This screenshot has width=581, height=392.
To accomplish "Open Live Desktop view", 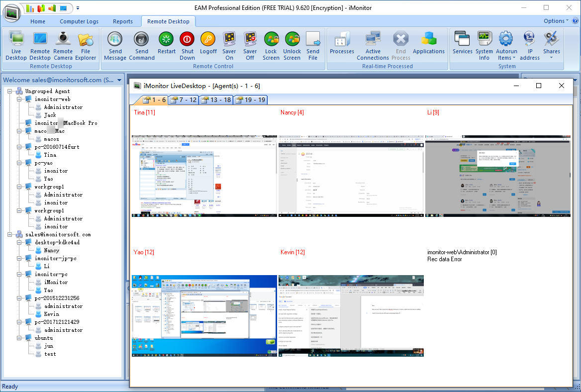I will [16, 46].
